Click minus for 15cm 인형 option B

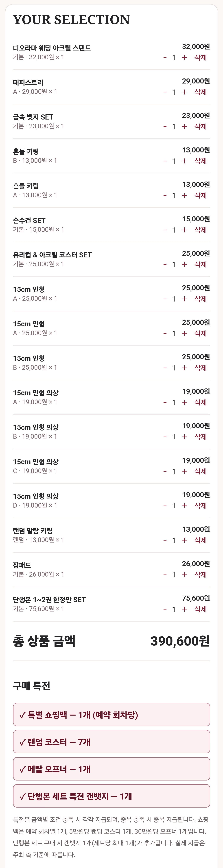(165, 368)
